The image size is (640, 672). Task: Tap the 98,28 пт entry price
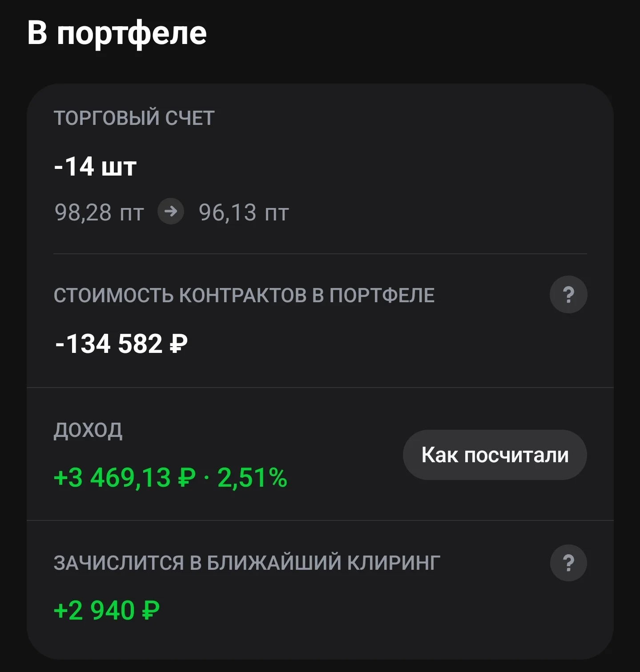pos(99,212)
